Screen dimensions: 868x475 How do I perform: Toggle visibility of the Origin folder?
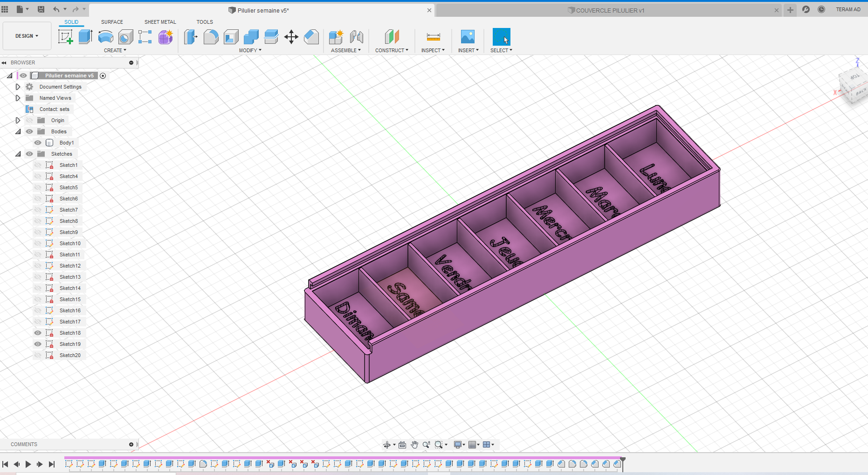tap(29, 120)
